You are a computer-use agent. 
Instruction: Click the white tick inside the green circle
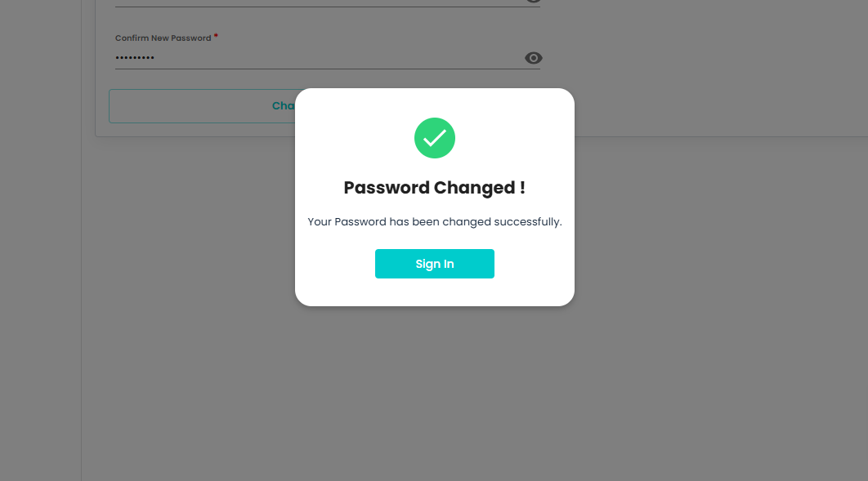[434, 138]
